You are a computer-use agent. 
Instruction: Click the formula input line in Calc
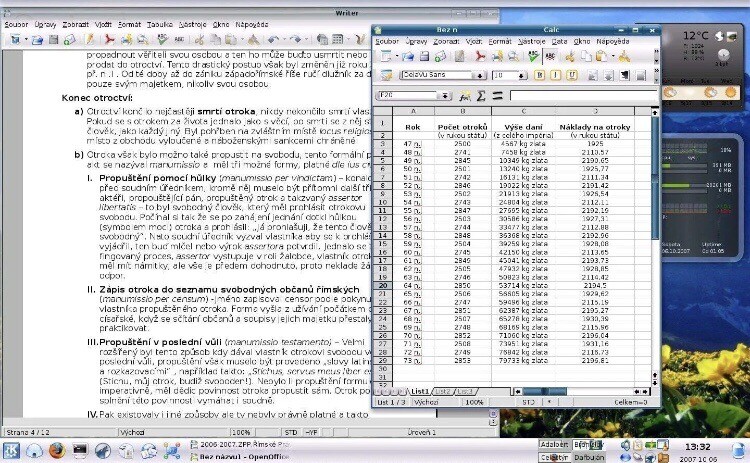point(583,96)
